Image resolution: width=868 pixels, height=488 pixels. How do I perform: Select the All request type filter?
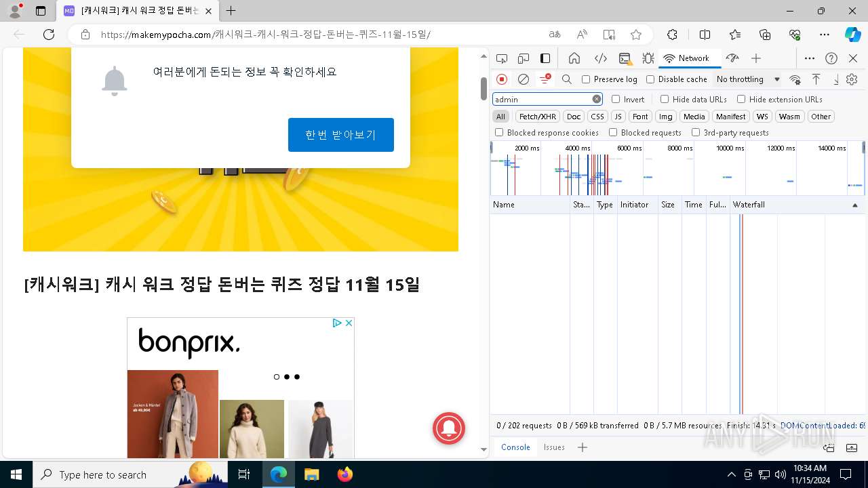coord(500,117)
